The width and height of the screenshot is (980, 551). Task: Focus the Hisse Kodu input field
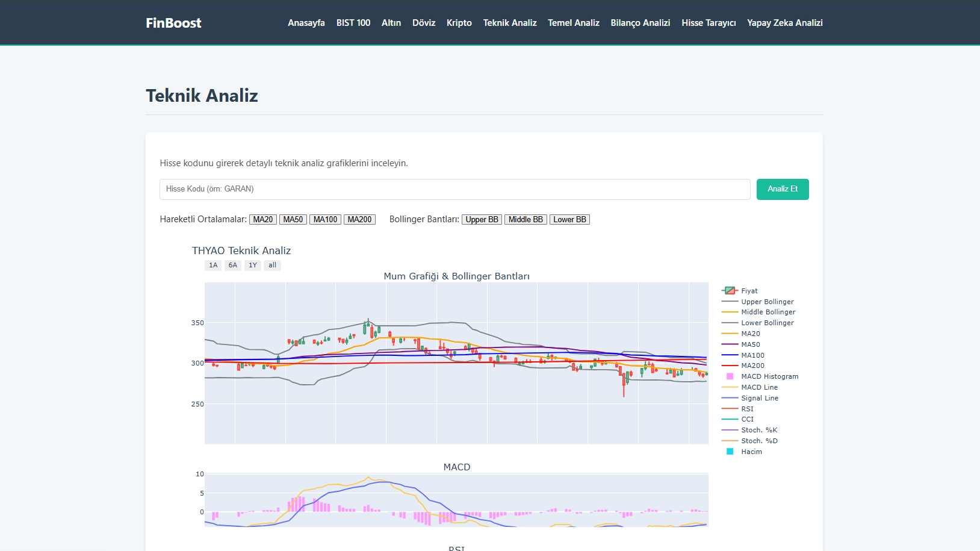(454, 189)
